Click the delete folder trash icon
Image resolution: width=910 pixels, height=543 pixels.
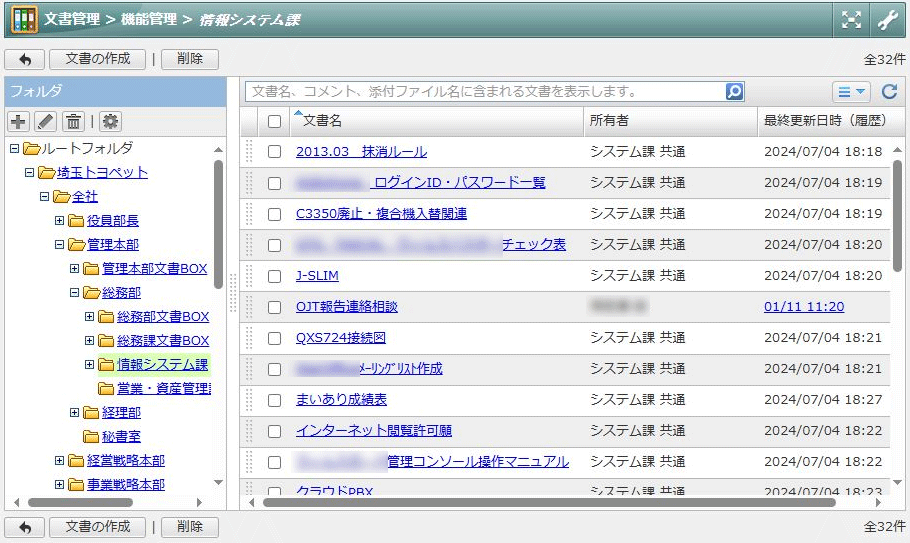pyautogui.click(x=73, y=121)
